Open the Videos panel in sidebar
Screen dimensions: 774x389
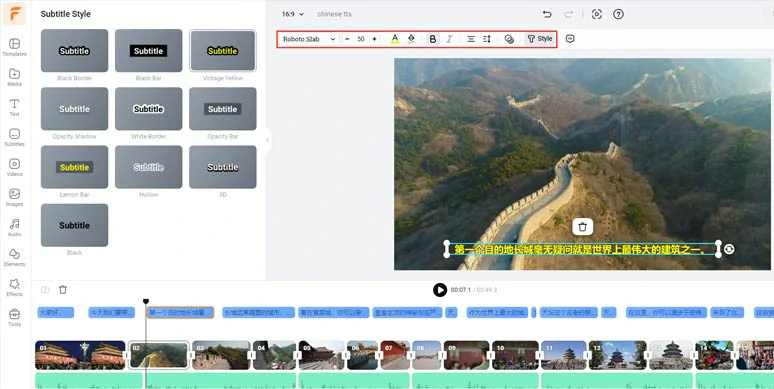[x=14, y=167]
